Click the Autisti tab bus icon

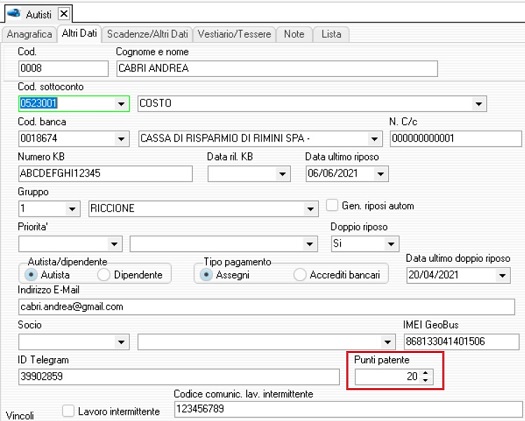pos(14,14)
